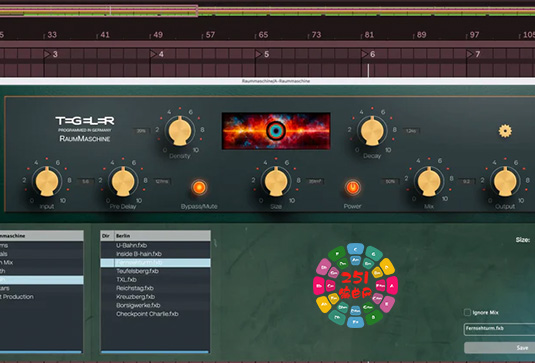Jump to timeline marker 3
This screenshot has height=363, width=535.
coord(51,54)
